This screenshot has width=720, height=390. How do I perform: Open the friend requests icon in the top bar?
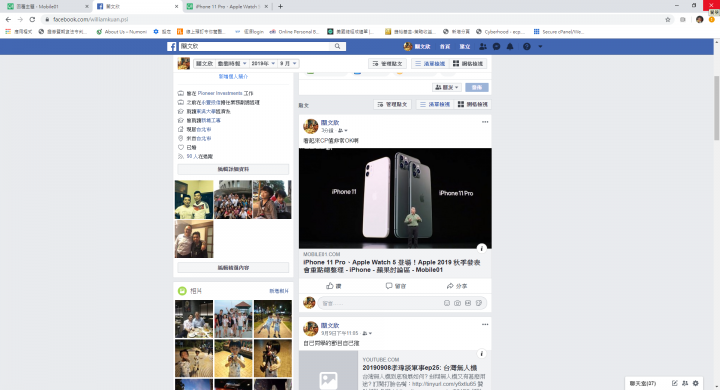coord(483,46)
